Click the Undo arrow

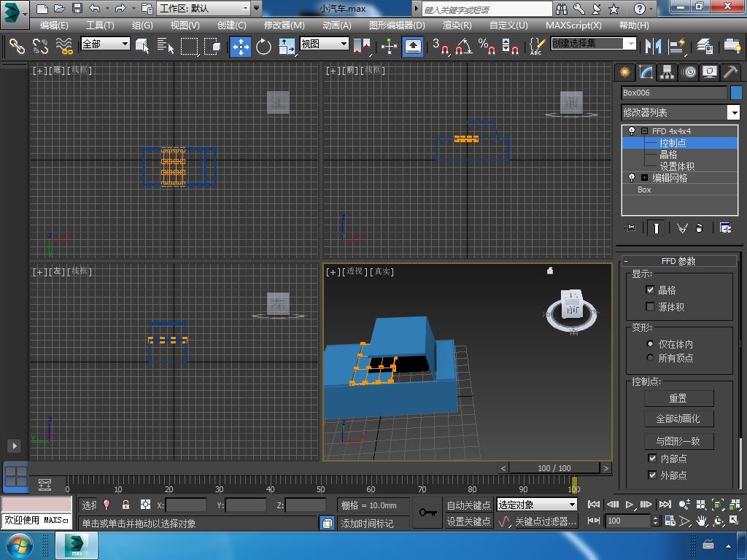click(94, 8)
